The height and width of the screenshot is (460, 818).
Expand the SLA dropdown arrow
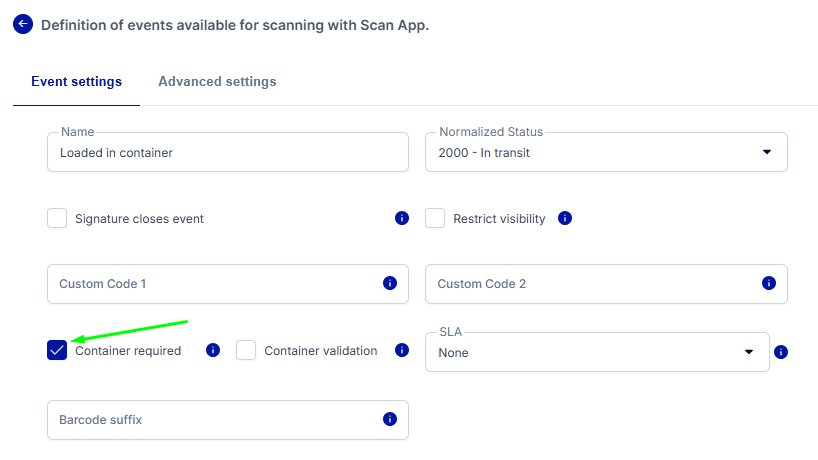click(749, 352)
